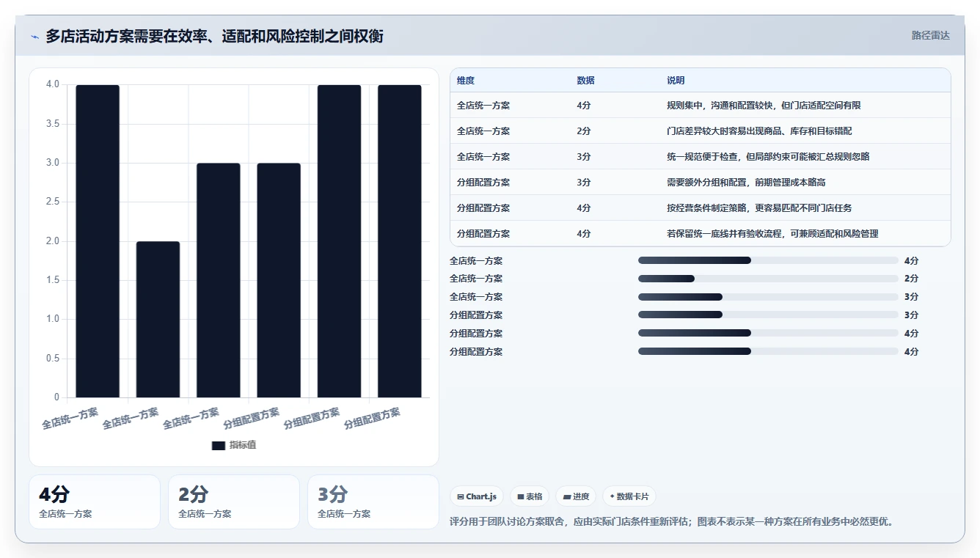This screenshot has width=980, height=558.
Task: Click the 全店统一方案 progress bar showing 2分
Action: coord(768,279)
